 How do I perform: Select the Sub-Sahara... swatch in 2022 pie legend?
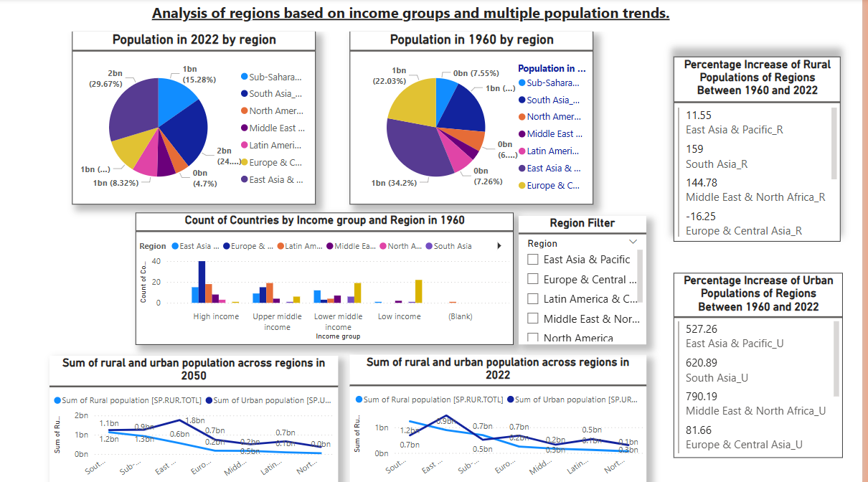(x=244, y=77)
